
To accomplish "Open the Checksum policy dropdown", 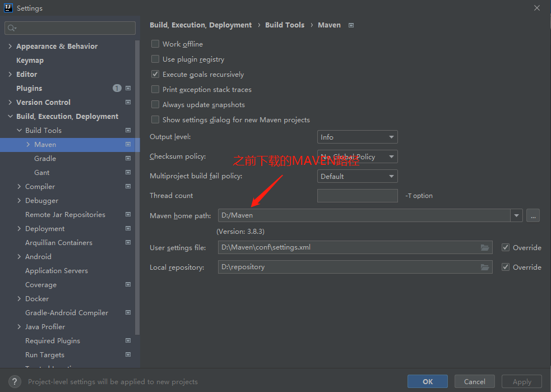I will [x=358, y=157].
